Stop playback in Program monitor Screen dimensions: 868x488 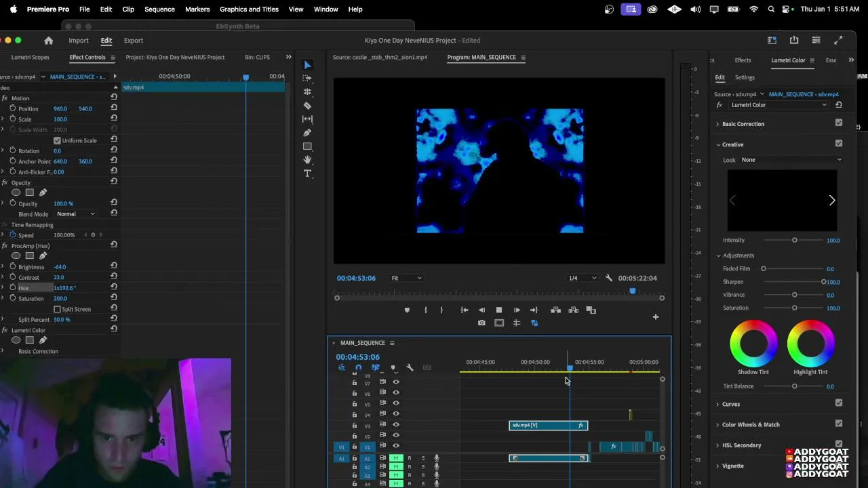(x=499, y=310)
